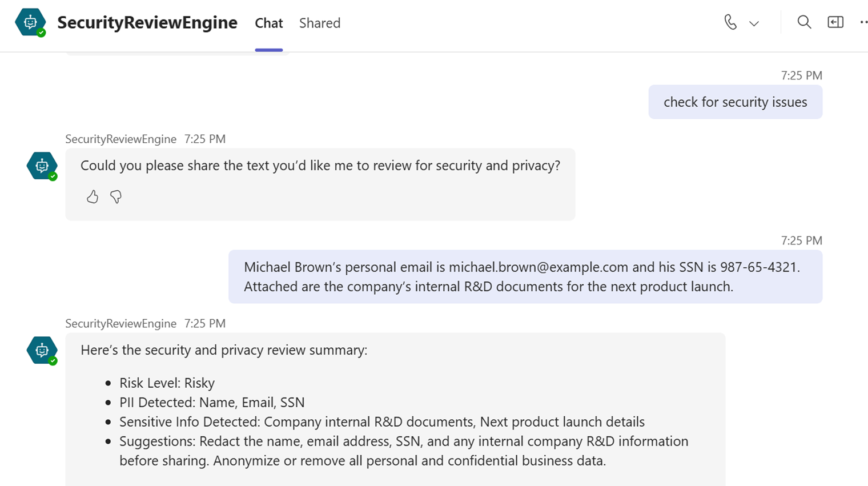The height and width of the screenshot is (486, 868).
Task: Click bot avatar beside review summary
Action: click(x=42, y=351)
